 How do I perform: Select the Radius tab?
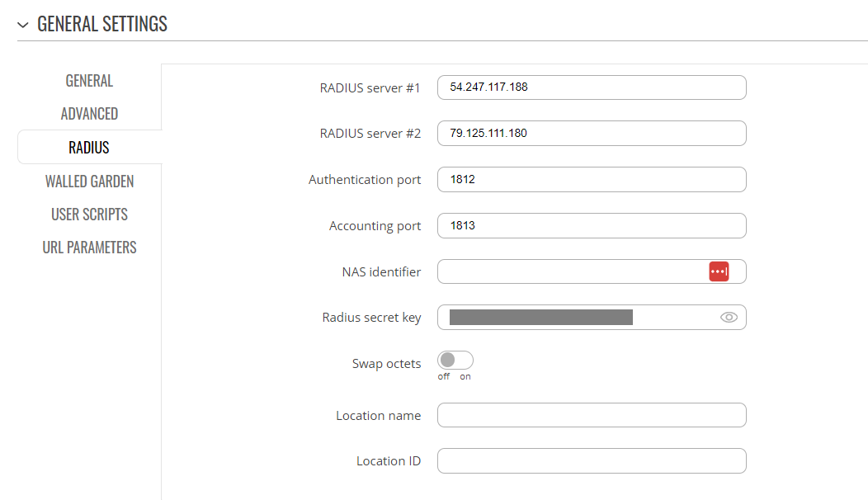pos(89,148)
